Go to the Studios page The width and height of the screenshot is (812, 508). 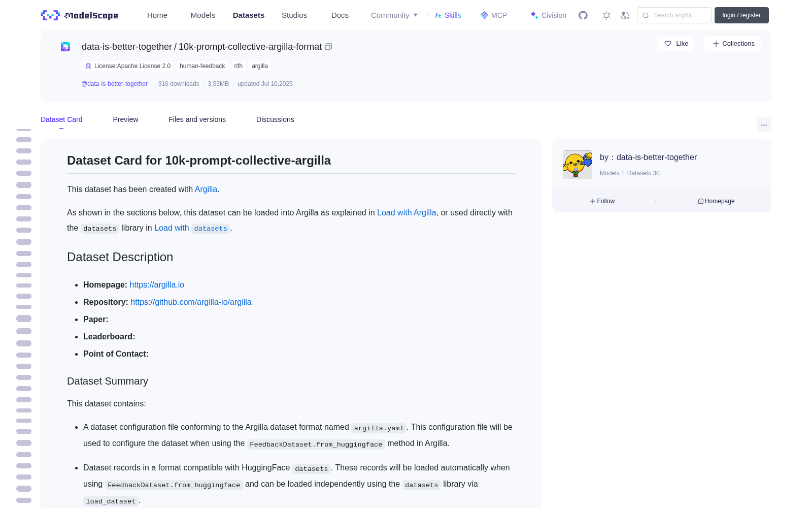click(x=294, y=15)
